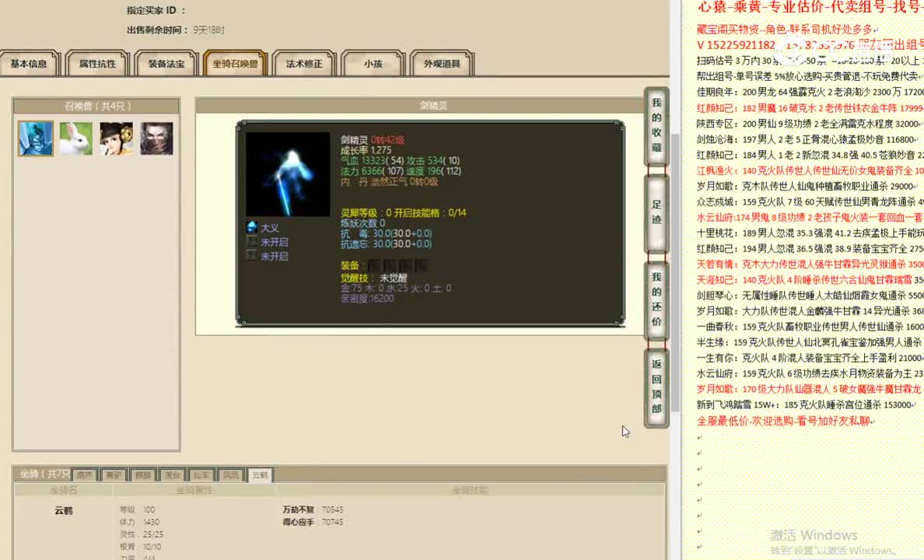This screenshot has width=924, height=560.
Task: Click the 召唤兽（共4只）panel header
Action: [x=96, y=106]
